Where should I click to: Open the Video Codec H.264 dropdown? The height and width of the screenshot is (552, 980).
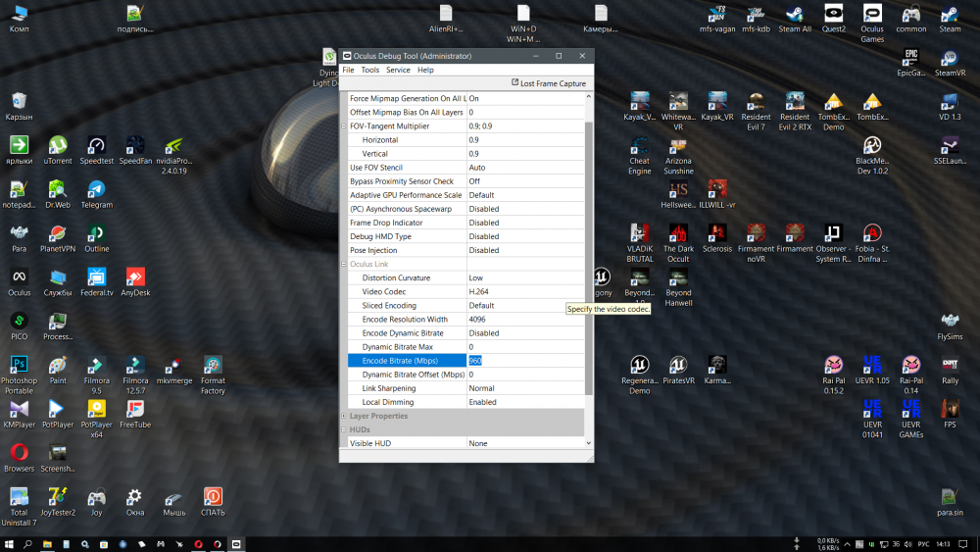pos(524,291)
